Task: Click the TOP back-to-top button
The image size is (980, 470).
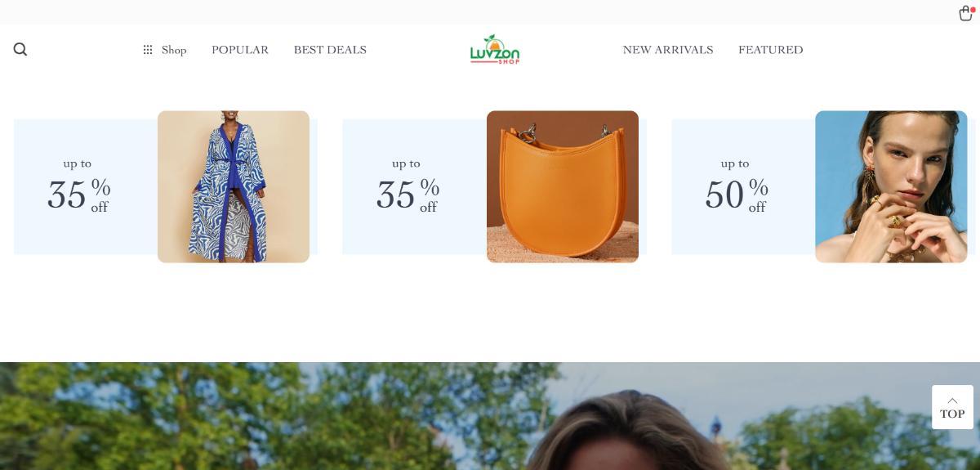Action: (x=952, y=407)
